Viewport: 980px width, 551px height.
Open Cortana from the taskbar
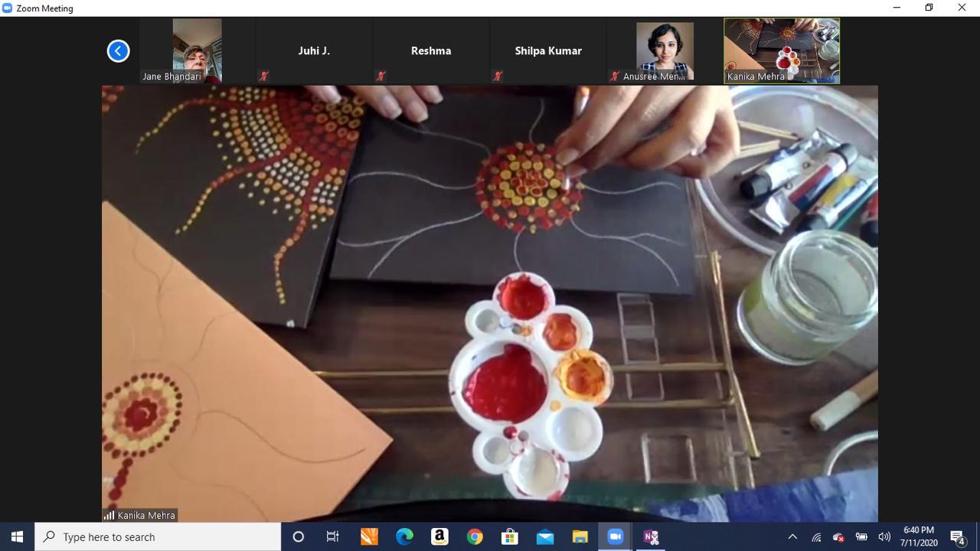(299, 536)
